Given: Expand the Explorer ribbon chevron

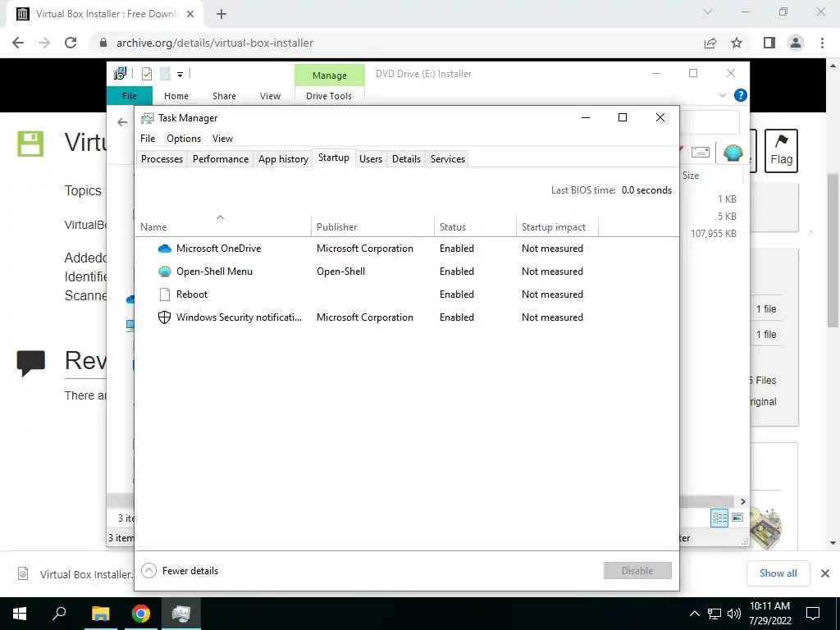Looking at the screenshot, I should point(722,95).
